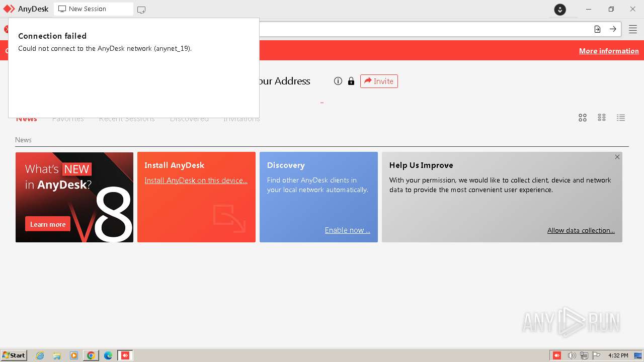Click the AnyDesk tray icon
This screenshot has width=644, height=362.
(x=557, y=355)
